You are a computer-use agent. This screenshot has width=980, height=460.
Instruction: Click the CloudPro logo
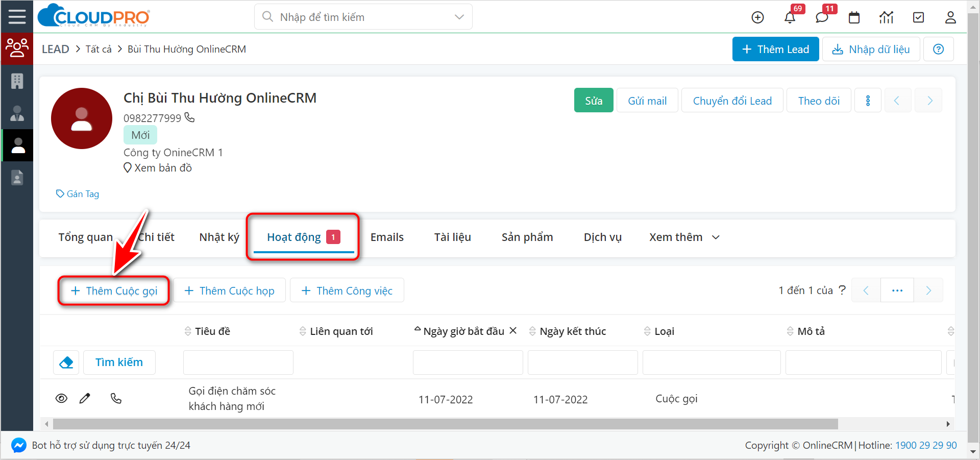pyautogui.click(x=94, y=16)
